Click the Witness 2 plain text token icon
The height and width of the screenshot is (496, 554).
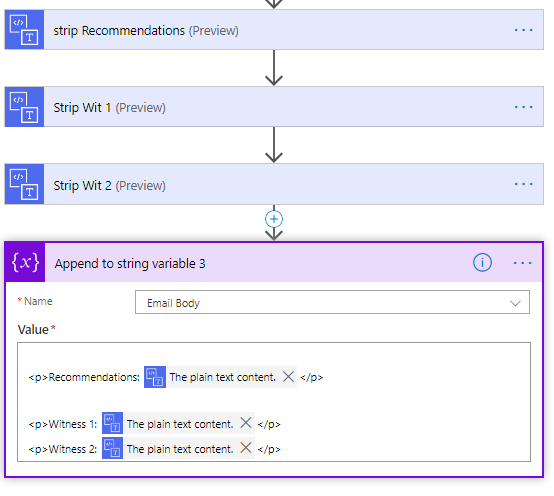coord(112,448)
